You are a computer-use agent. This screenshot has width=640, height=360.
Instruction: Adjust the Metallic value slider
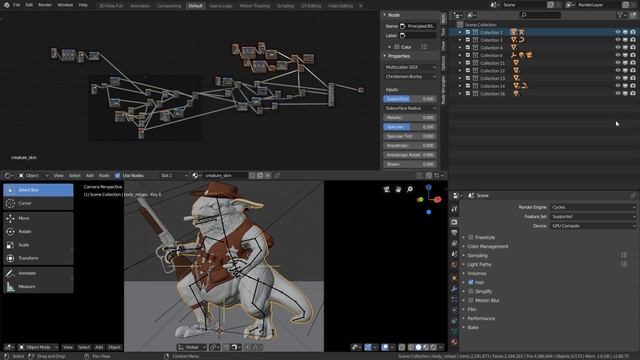(410, 118)
